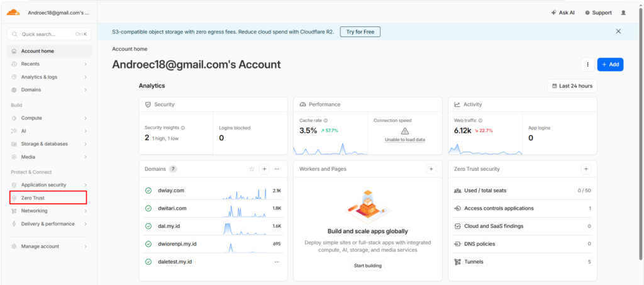The image size is (644, 285).
Task: Star the Domains list favorites icon
Action: coord(252,169)
